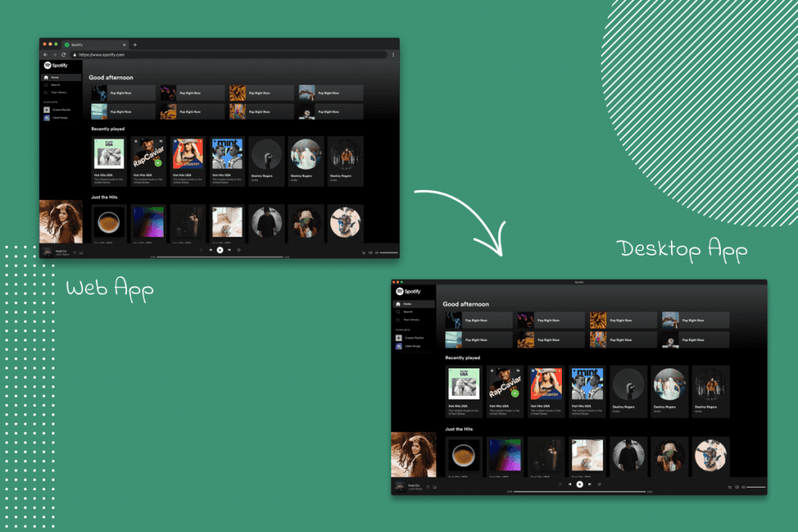Like current song with heart in Desktop App

click(428, 487)
